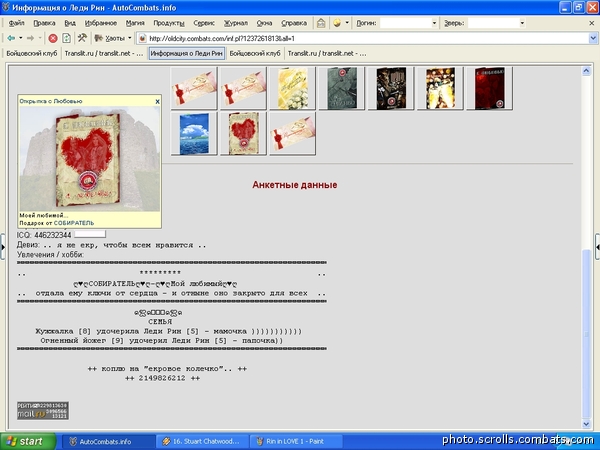This screenshot has width=600, height=450.
Task: Open the СОБИРАТЕЛЬ sender link in popup
Action: pyautogui.click(x=74, y=223)
